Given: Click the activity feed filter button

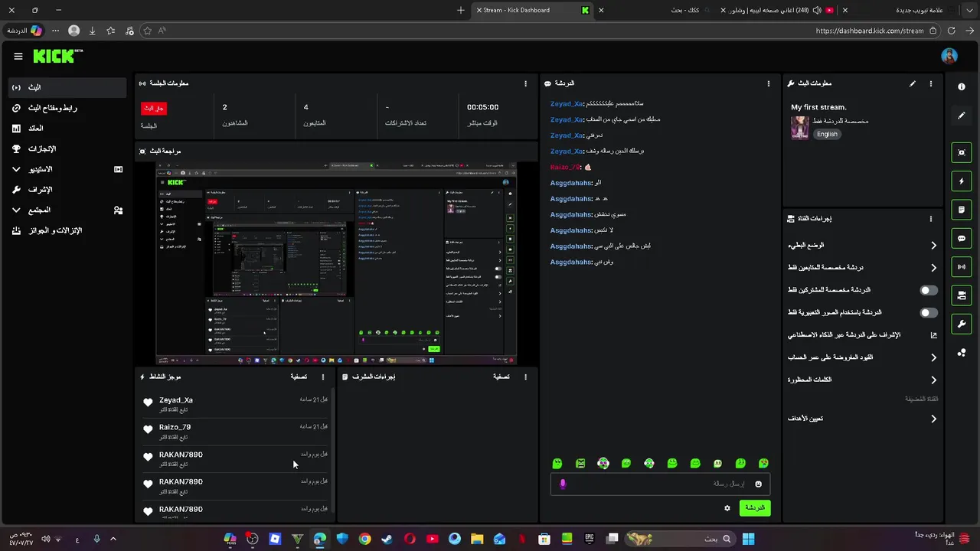Looking at the screenshot, I should point(299,377).
